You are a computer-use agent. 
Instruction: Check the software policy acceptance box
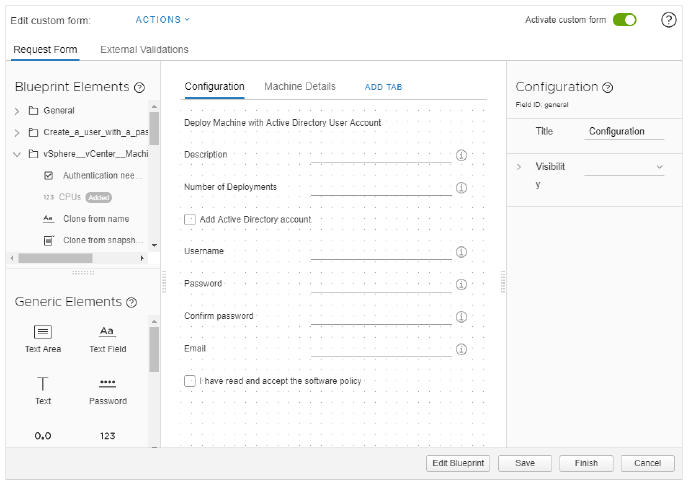pyautogui.click(x=190, y=381)
